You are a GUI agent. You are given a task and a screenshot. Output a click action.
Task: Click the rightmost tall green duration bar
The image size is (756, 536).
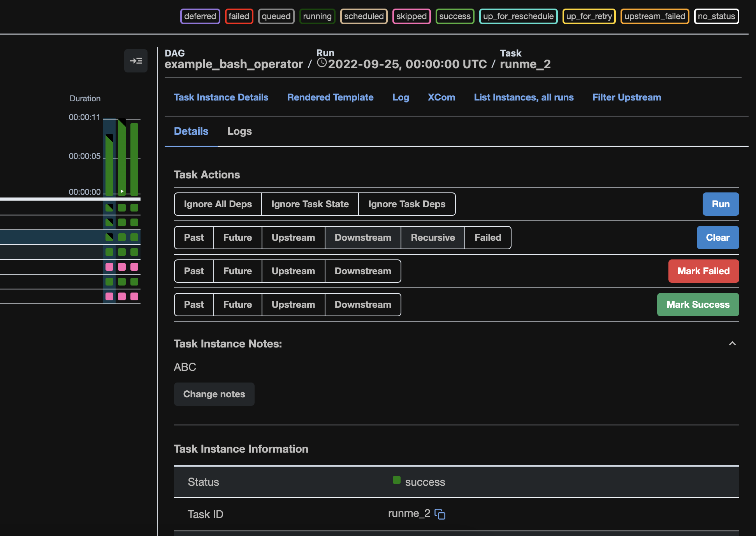point(134,159)
